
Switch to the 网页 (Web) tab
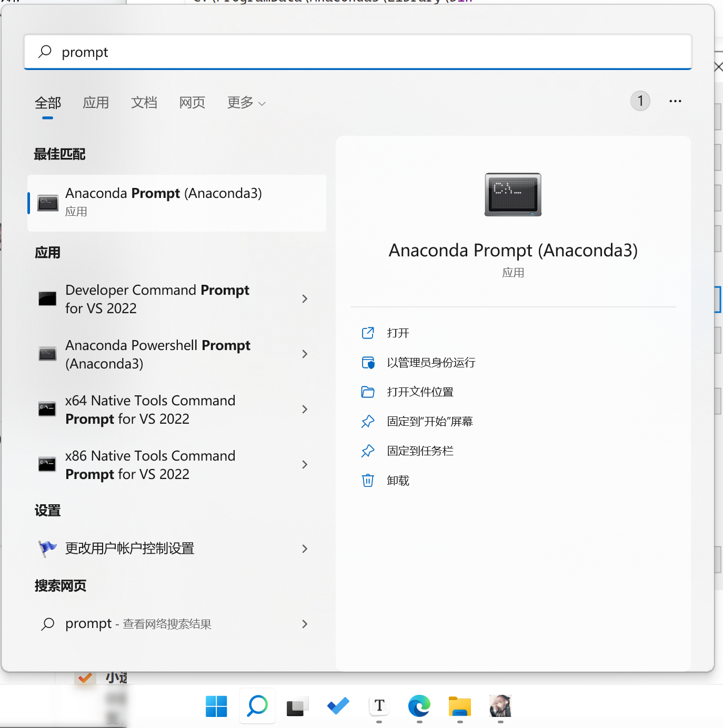pyautogui.click(x=192, y=103)
